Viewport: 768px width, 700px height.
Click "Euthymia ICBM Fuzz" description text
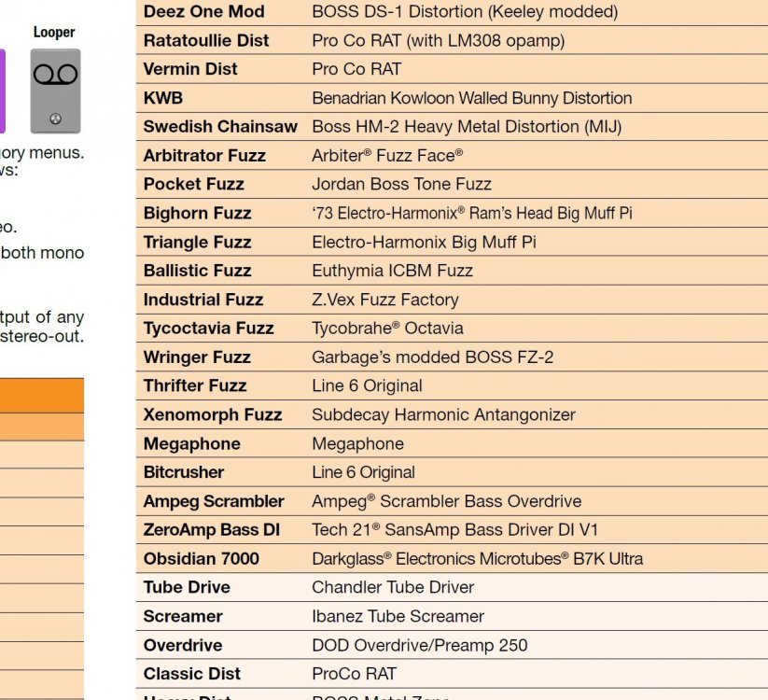pos(392,271)
